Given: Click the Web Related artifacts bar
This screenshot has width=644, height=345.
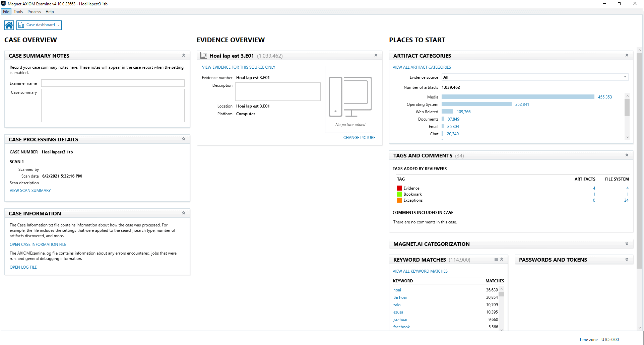Looking at the screenshot, I should coord(447,112).
